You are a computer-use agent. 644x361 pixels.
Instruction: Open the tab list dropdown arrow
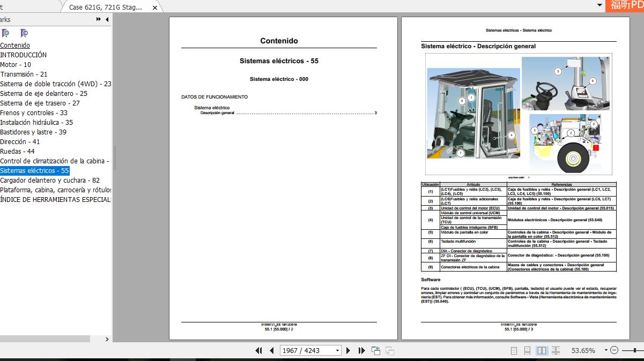[x=600, y=5]
